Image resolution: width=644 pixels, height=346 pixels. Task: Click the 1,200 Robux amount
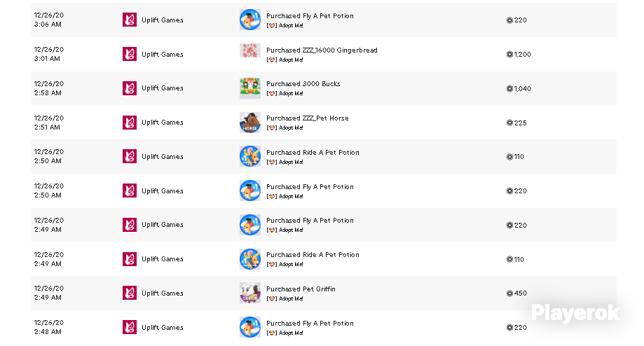[522, 54]
